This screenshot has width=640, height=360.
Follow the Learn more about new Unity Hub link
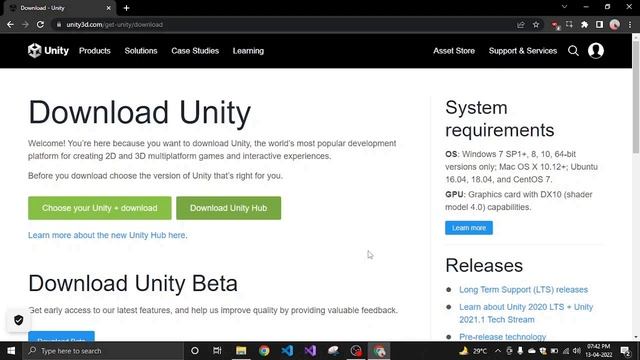(108, 235)
